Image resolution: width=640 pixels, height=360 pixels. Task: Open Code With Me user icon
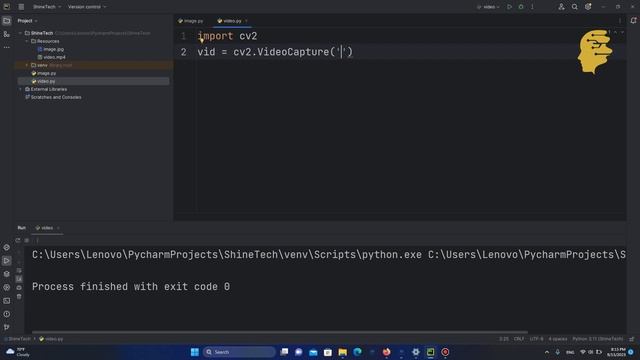point(562,7)
